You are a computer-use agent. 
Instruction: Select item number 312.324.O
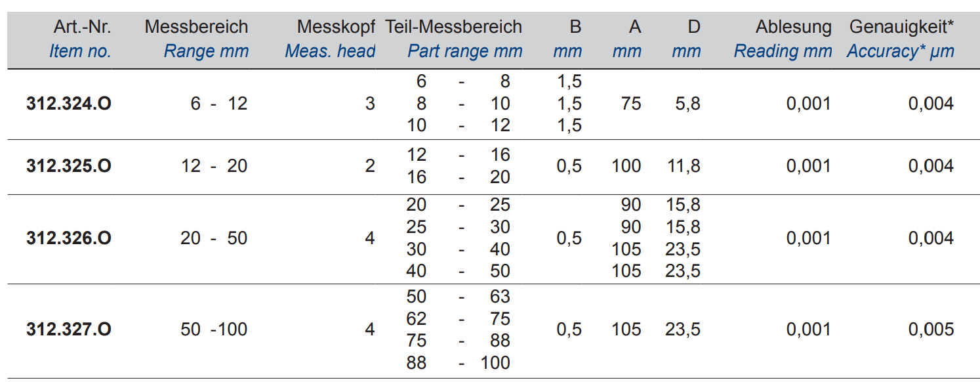(x=69, y=104)
